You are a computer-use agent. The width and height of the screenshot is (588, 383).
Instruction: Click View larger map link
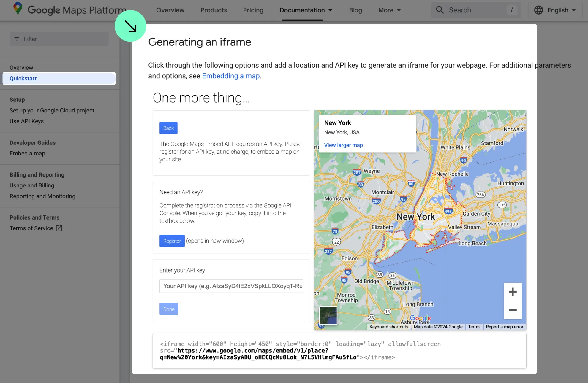[x=343, y=145]
